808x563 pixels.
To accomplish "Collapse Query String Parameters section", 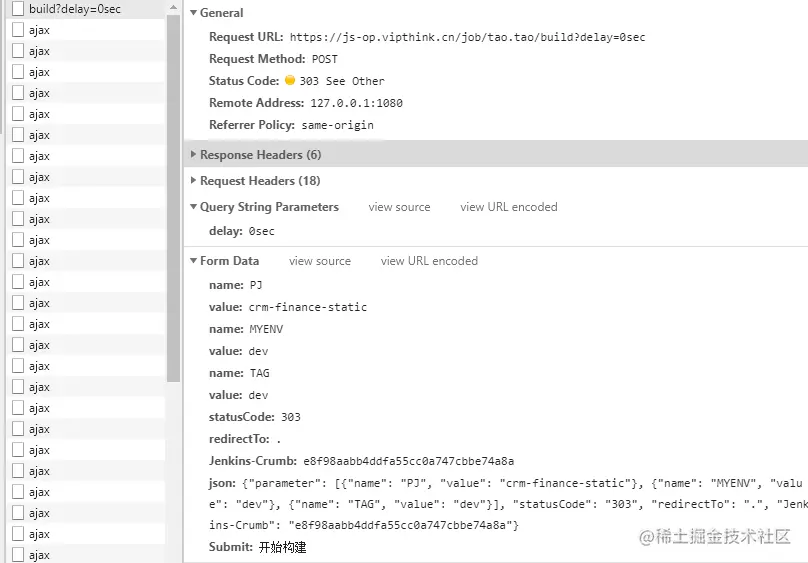I will tap(194, 207).
